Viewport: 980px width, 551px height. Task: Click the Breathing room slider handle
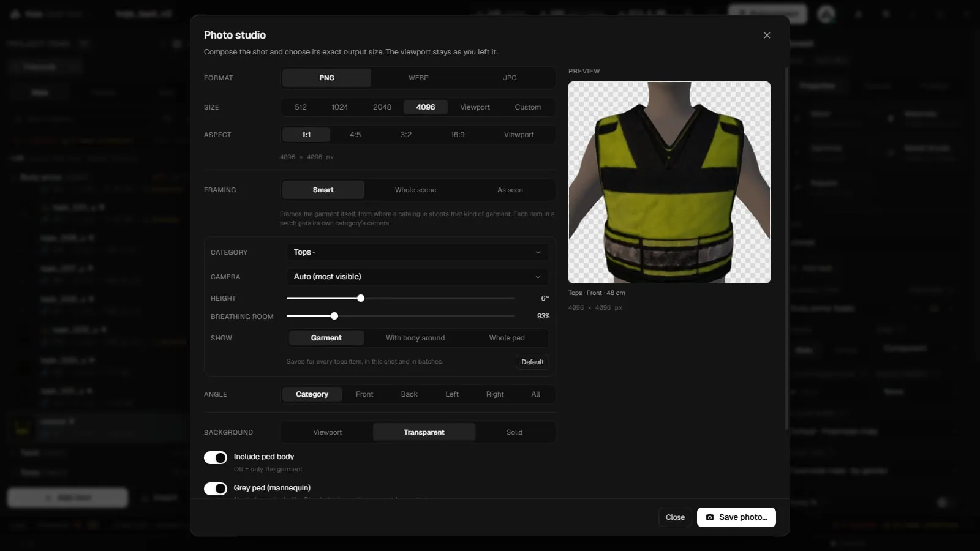click(x=334, y=317)
